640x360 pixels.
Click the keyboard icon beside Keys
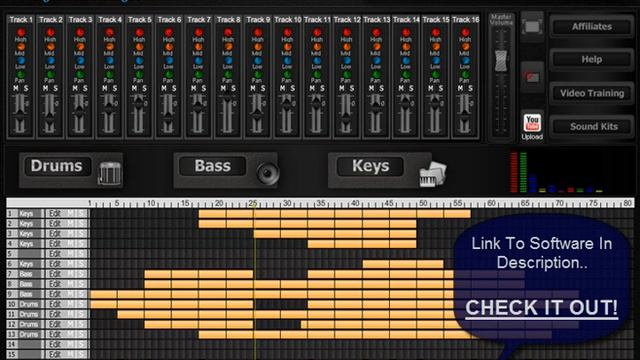pos(433,174)
